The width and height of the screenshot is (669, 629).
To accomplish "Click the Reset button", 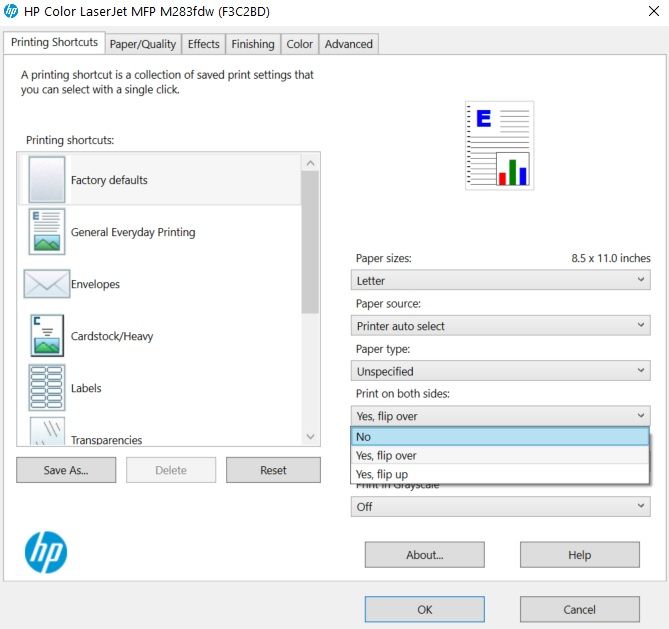I will point(273,470).
